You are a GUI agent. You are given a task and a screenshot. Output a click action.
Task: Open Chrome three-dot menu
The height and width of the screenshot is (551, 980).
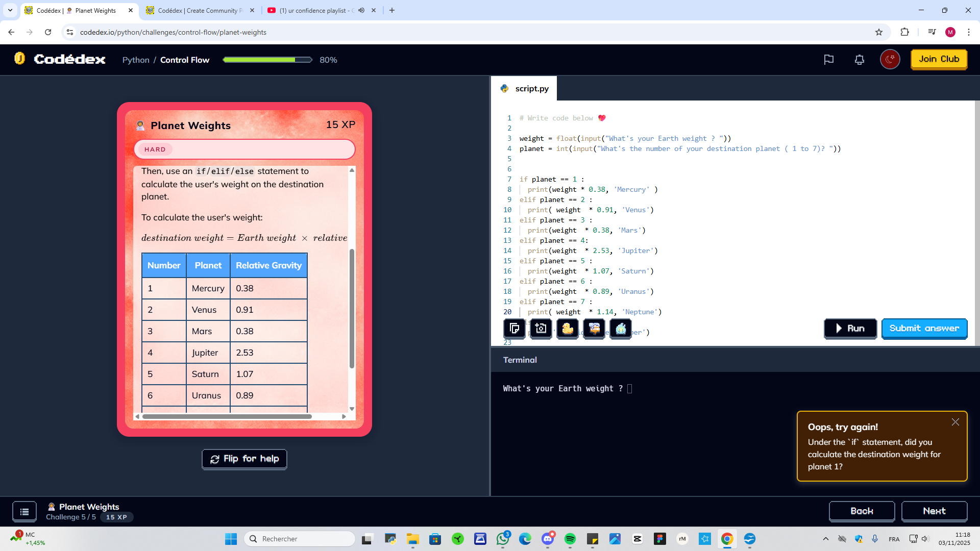coord(969,32)
